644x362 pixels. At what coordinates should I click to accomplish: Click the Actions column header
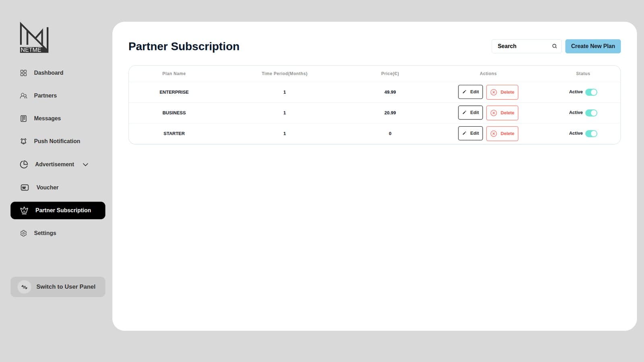488,74
